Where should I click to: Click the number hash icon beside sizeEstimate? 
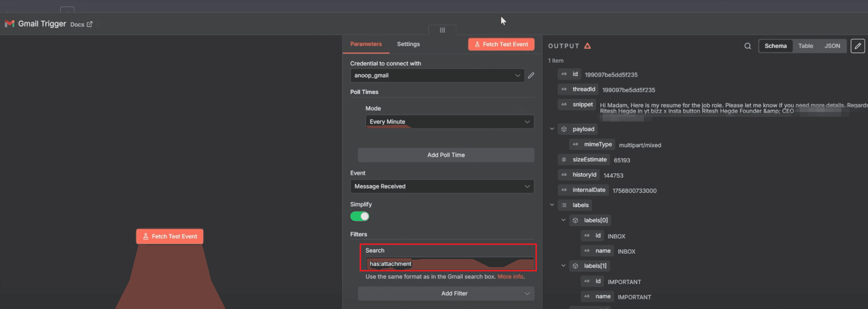pyautogui.click(x=564, y=160)
